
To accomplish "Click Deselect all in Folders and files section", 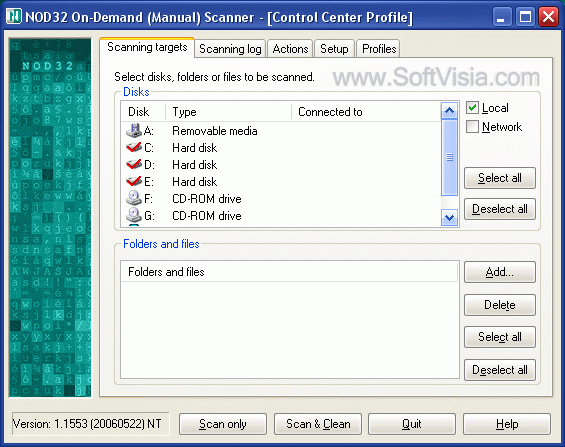I will tap(500, 370).
